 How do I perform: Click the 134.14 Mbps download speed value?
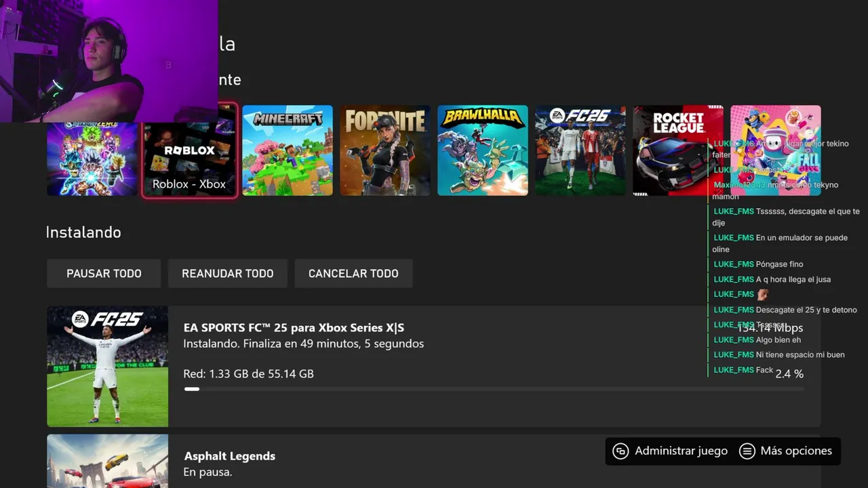pos(770,328)
